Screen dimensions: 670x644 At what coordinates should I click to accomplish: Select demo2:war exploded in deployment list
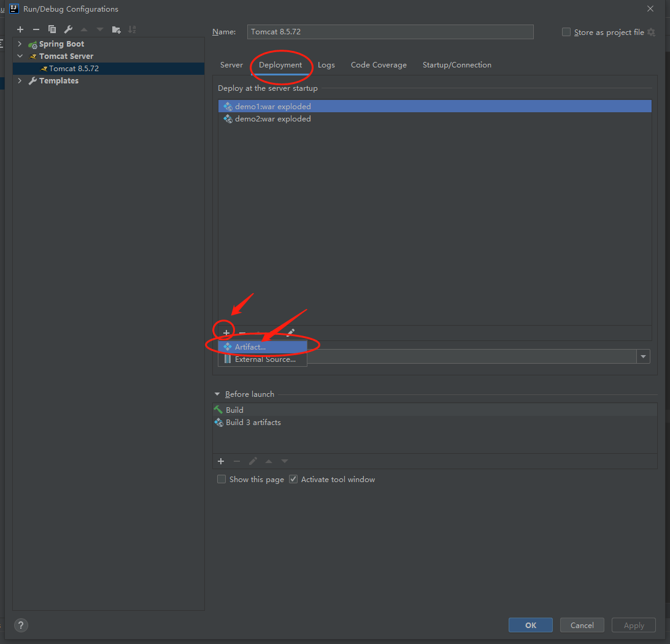(x=434, y=119)
